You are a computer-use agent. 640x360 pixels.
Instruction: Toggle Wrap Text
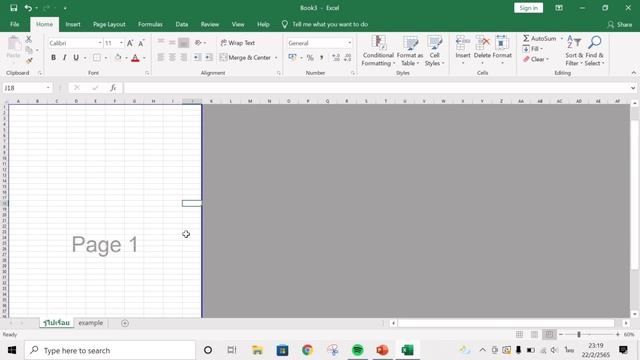pos(238,43)
